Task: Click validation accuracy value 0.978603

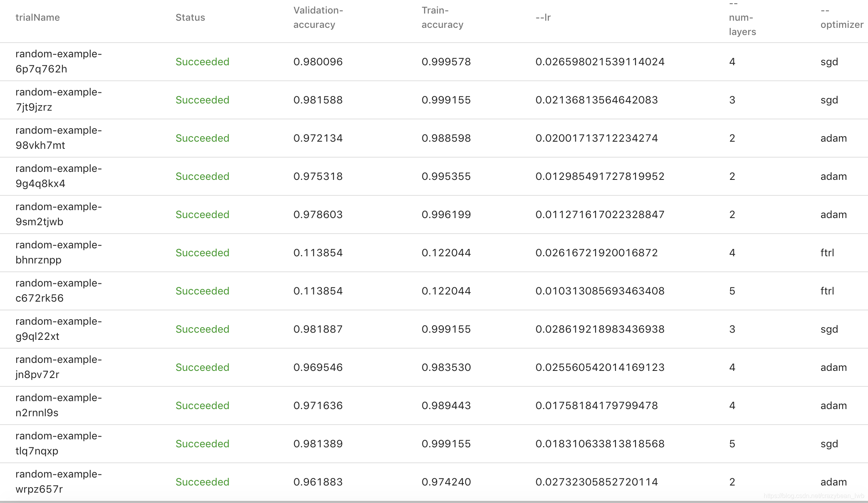Action: [x=318, y=214]
